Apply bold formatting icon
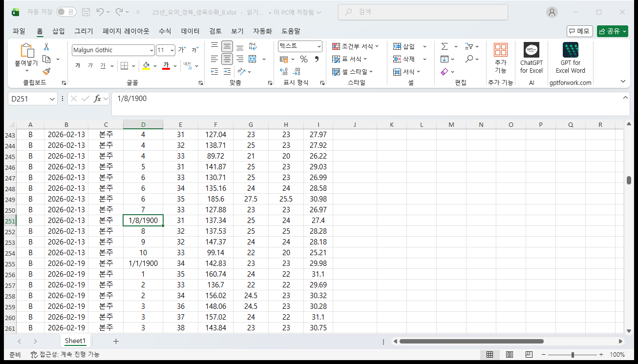The image size is (638, 364). pyautogui.click(x=78, y=65)
